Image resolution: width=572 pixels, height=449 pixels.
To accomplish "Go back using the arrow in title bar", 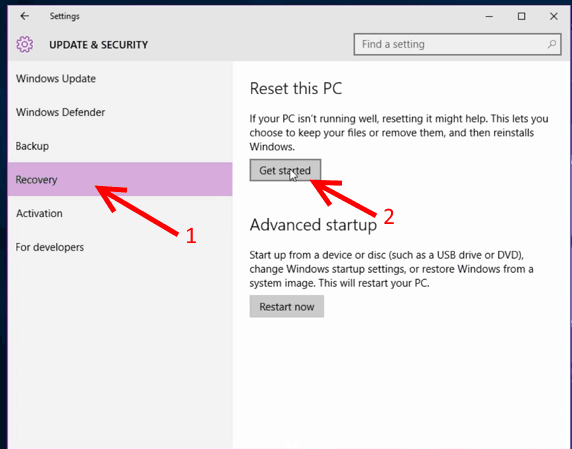I will [24, 16].
